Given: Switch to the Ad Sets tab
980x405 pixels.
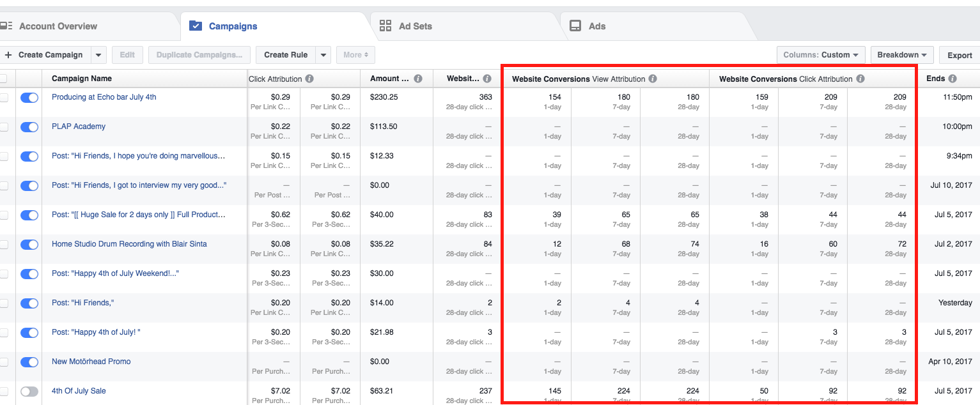Looking at the screenshot, I should [x=415, y=26].
